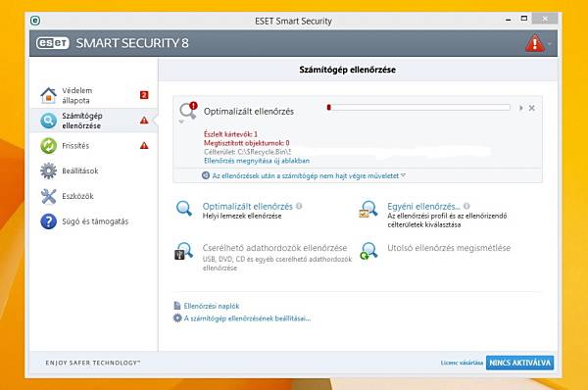Go to Védelem állapota menu item

tap(94, 95)
